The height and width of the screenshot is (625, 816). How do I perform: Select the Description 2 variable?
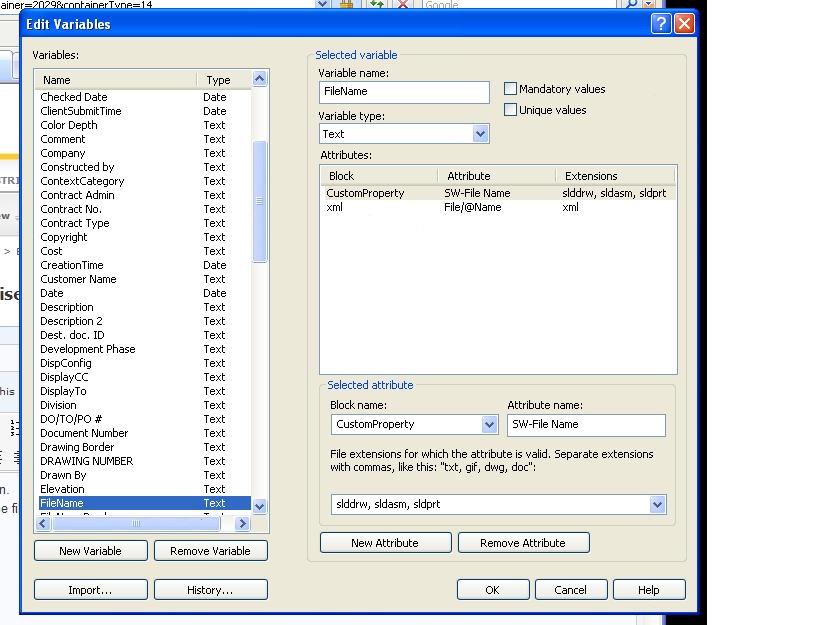tap(144, 321)
